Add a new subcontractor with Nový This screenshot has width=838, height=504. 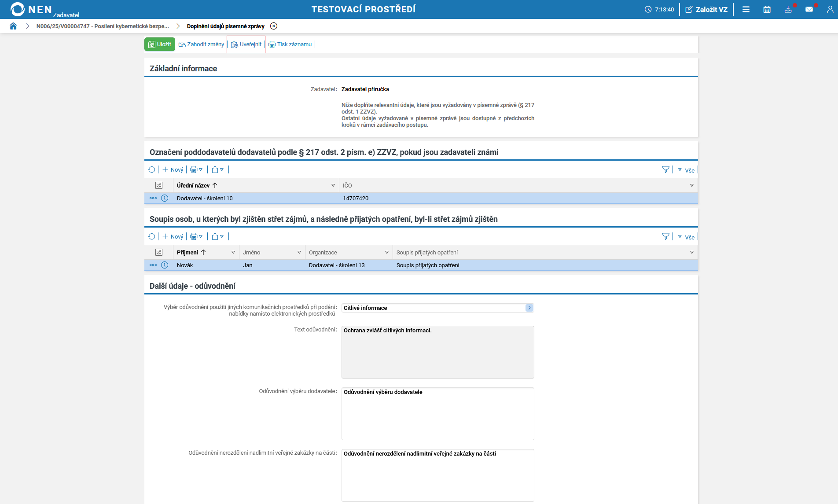click(x=173, y=169)
